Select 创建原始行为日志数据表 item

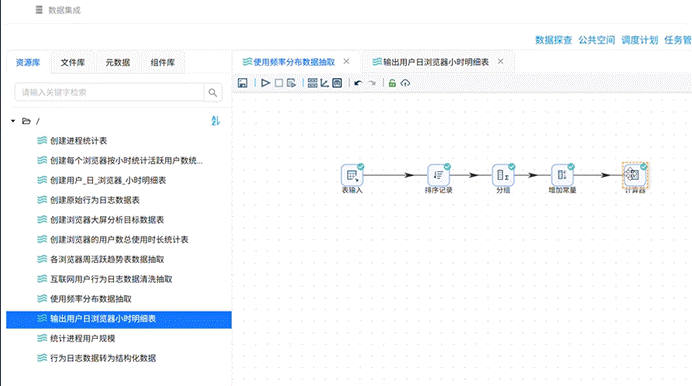click(x=95, y=200)
